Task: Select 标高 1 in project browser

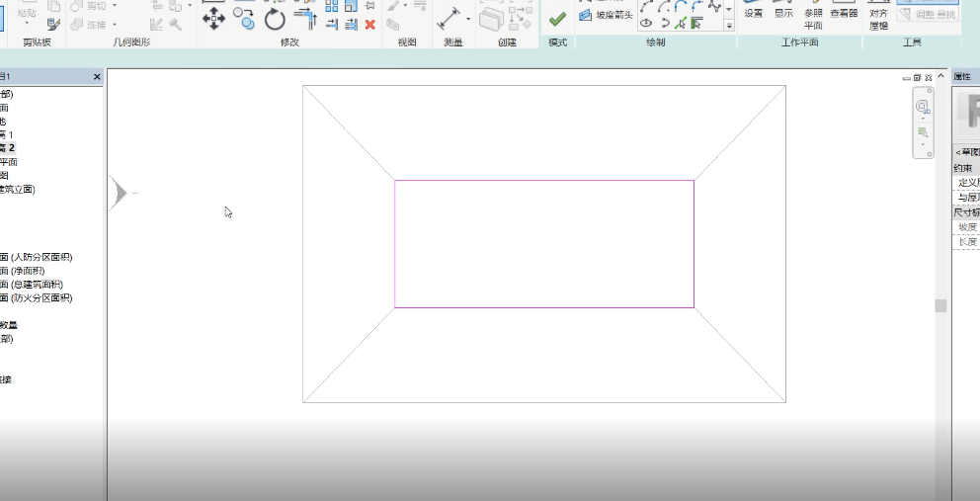Action: click(6, 134)
